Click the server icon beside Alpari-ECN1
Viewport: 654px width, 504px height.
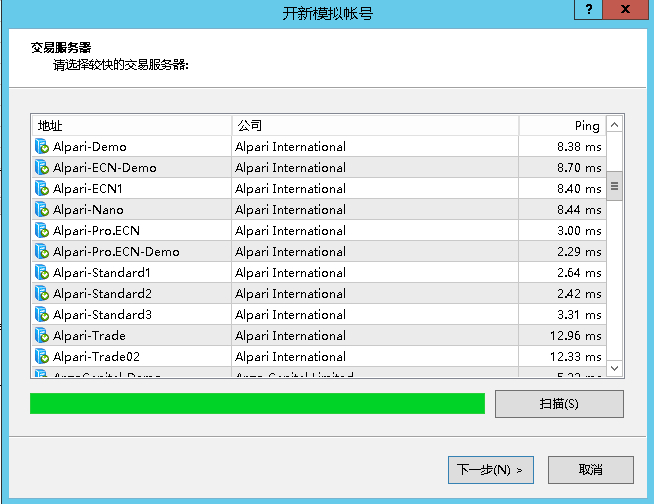[x=42, y=189]
